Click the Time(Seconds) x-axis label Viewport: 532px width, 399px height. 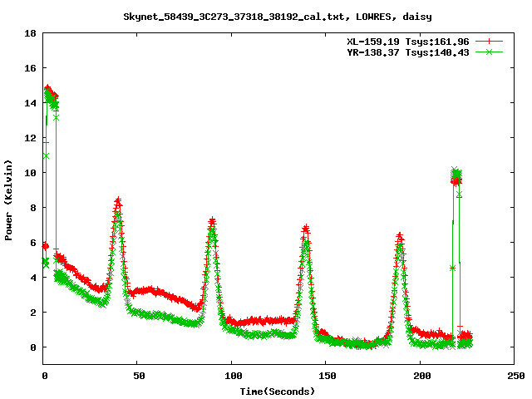click(278, 392)
